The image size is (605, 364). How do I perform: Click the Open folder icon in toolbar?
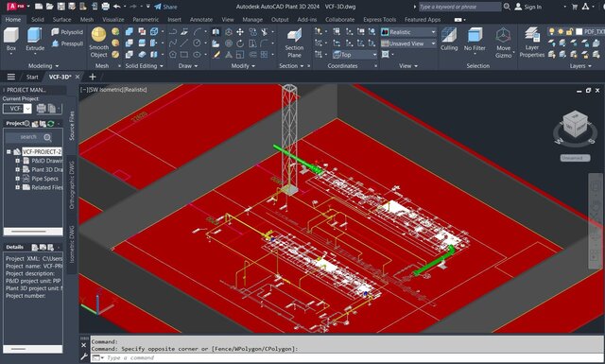[x=50, y=7]
